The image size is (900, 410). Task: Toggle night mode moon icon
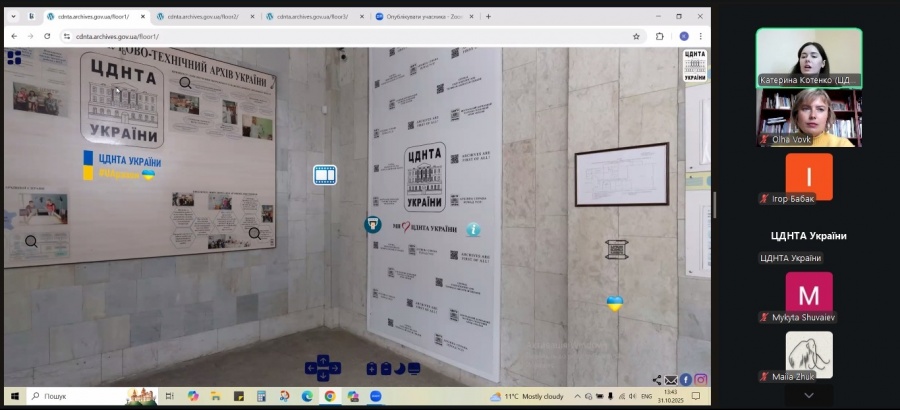(400, 369)
